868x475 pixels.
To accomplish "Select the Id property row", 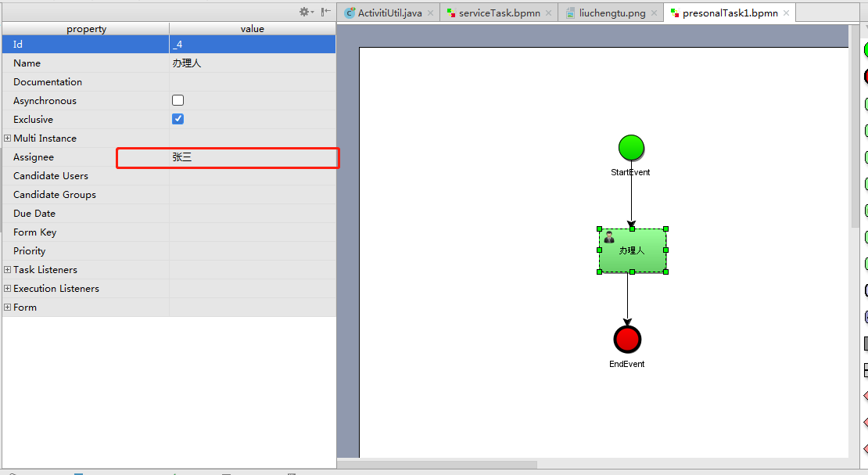I will 169,45.
